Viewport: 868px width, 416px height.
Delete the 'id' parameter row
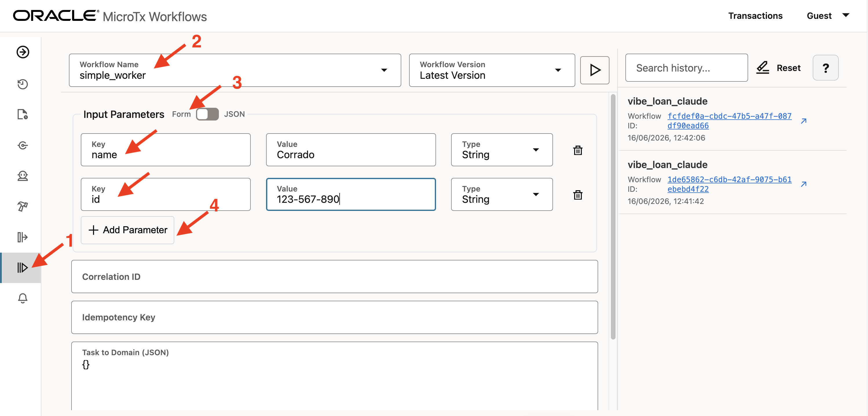(578, 194)
